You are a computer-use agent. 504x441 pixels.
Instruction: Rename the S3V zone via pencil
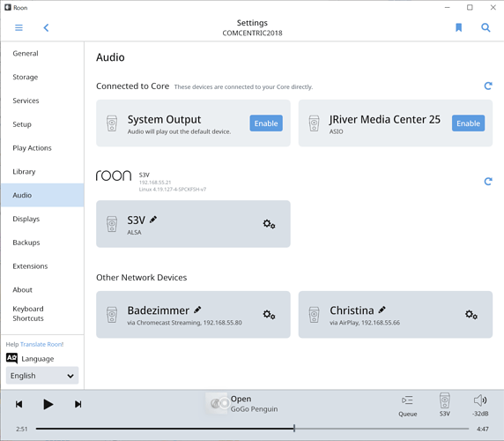tap(153, 220)
